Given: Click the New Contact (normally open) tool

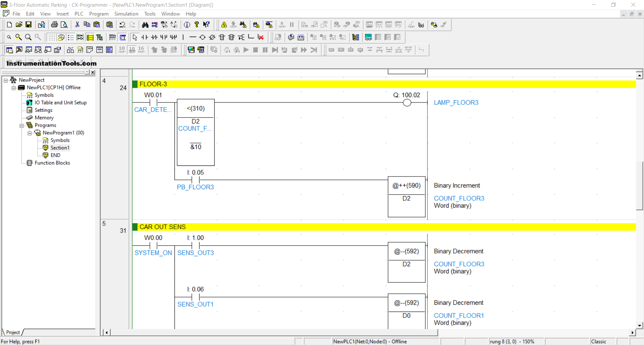Looking at the screenshot, I should (145, 37).
